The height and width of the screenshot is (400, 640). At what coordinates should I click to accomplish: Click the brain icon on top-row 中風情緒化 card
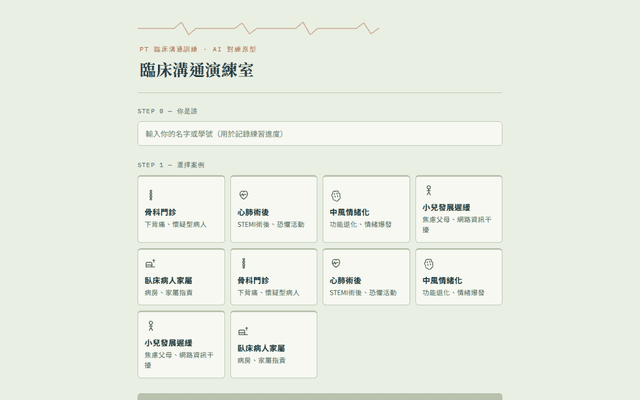[336, 196]
